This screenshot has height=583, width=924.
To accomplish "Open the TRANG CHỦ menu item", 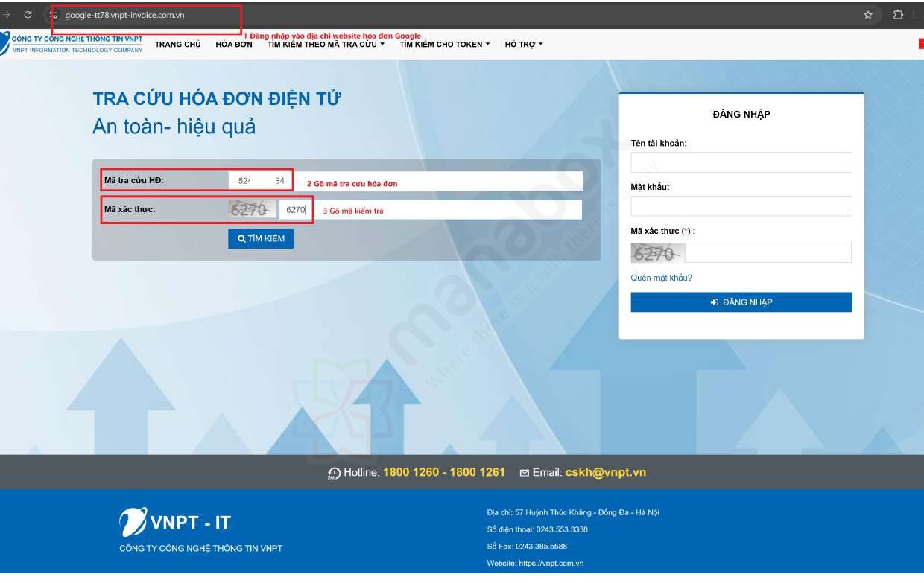I will (178, 45).
